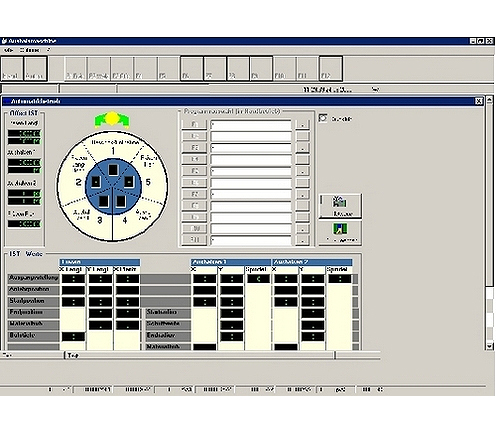
Task: Open the first menu in the menu bar
Action: tap(8, 50)
